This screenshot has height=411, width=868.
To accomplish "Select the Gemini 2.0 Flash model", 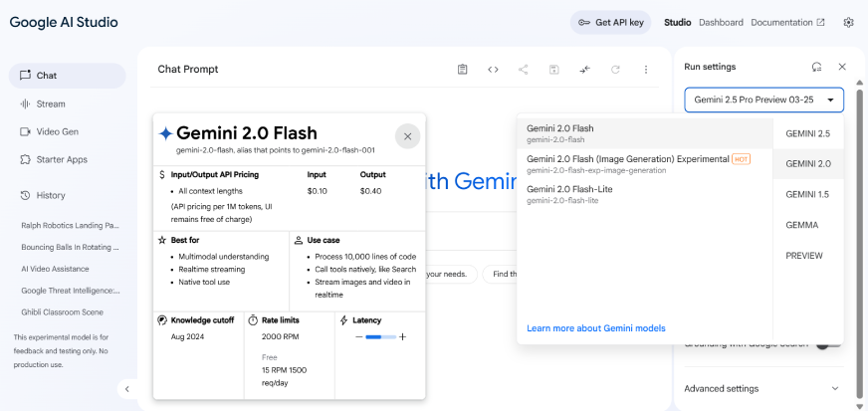I will (x=644, y=133).
